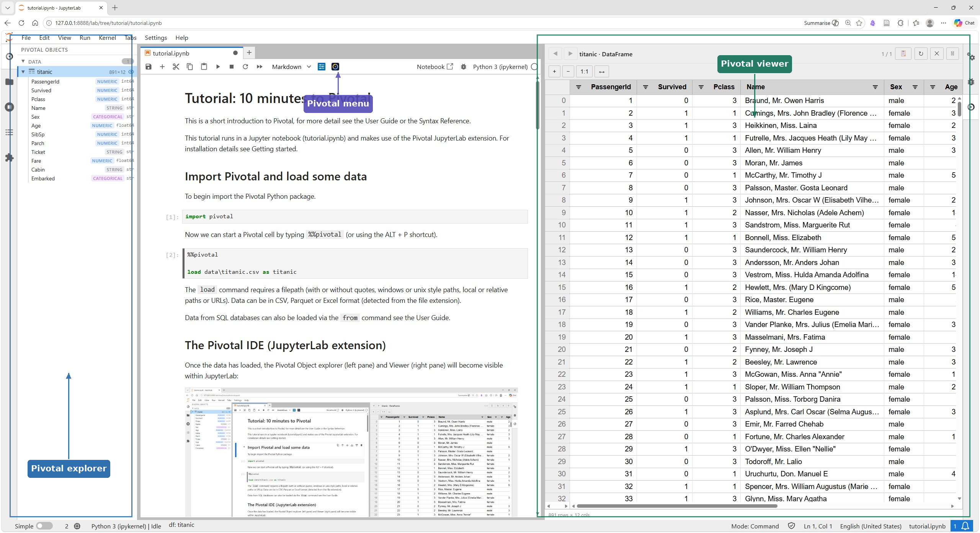Insert a new cell below with plus icon
Image resolution: width=980 pixels, height=533 pixels.
coord(162,67)
